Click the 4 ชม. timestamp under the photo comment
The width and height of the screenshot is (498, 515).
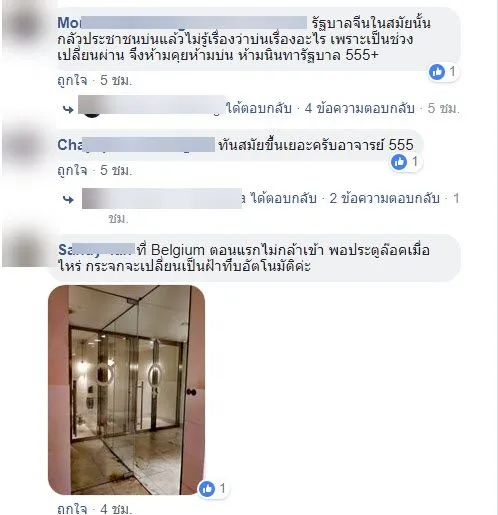point(116,509)
